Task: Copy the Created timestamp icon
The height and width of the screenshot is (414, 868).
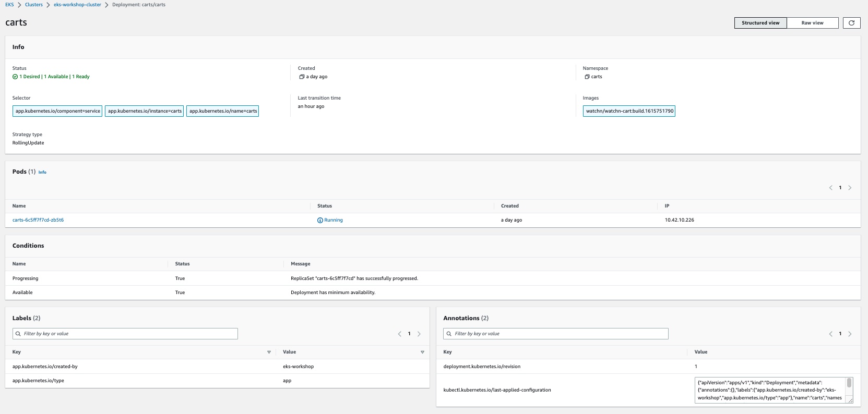Action: (x=302, y=77)
